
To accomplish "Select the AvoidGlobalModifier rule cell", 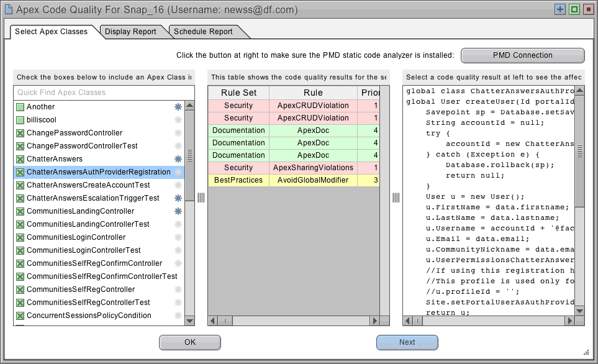I will pos(313,180).
